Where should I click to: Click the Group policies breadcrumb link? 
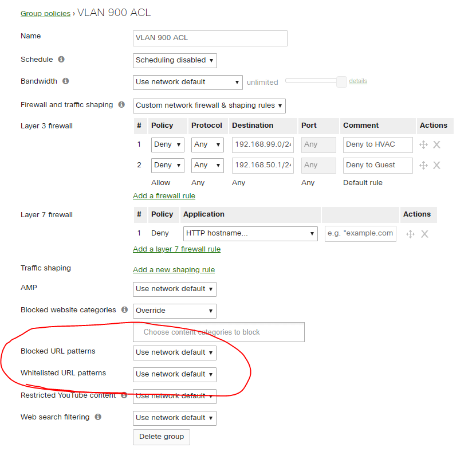[45, 13]
